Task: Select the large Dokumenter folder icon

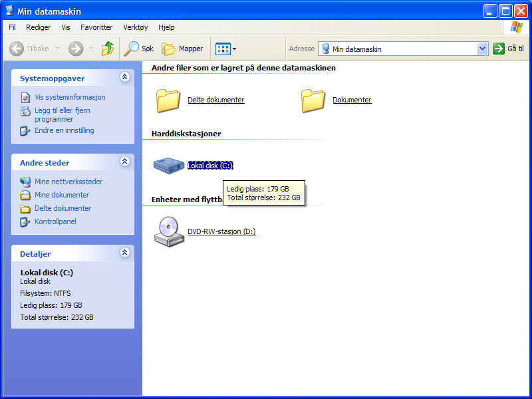Action: 313,100
